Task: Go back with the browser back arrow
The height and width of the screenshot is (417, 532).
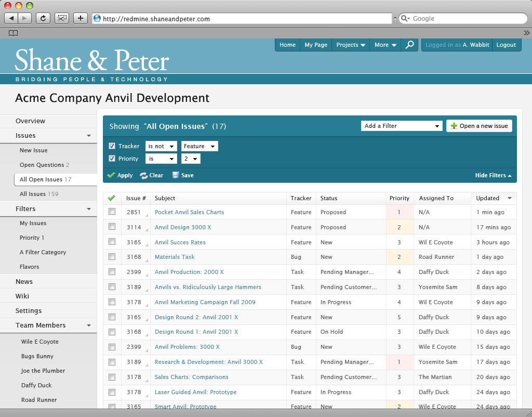Action: (x=11, y=18)
